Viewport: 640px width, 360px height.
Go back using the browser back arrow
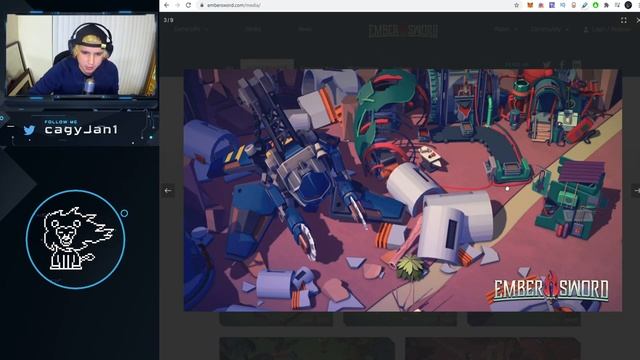click(x=167, y=5)
